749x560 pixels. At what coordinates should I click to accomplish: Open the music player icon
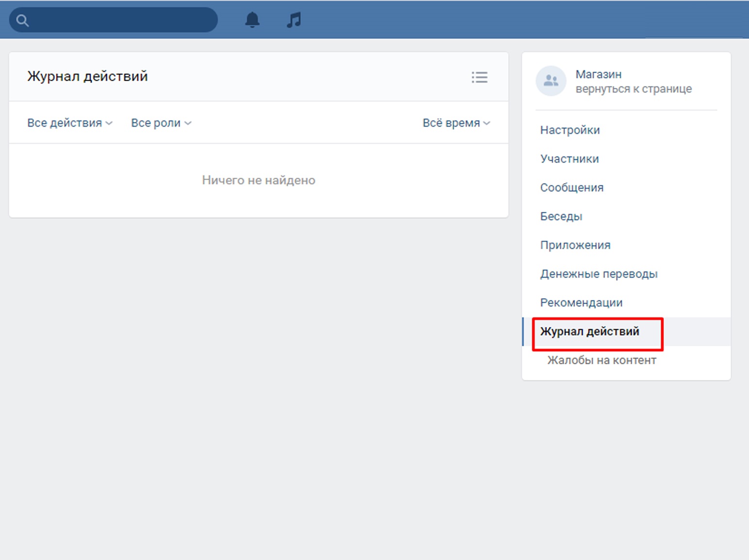tap(294, 20)
